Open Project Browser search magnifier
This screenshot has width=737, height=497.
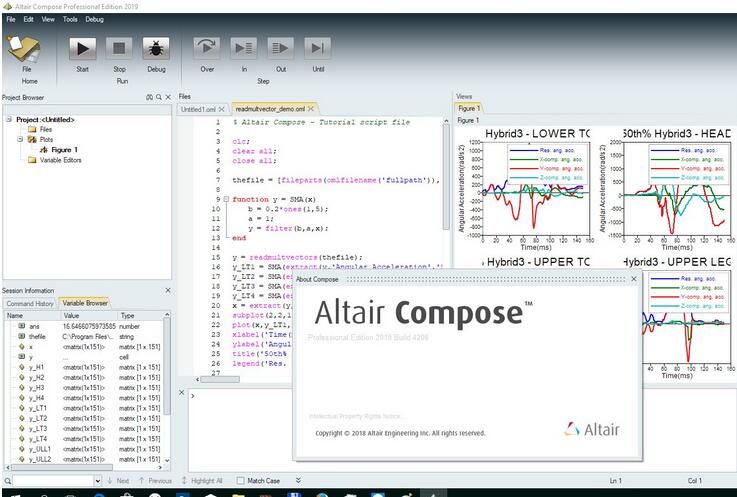pos(159,97)
